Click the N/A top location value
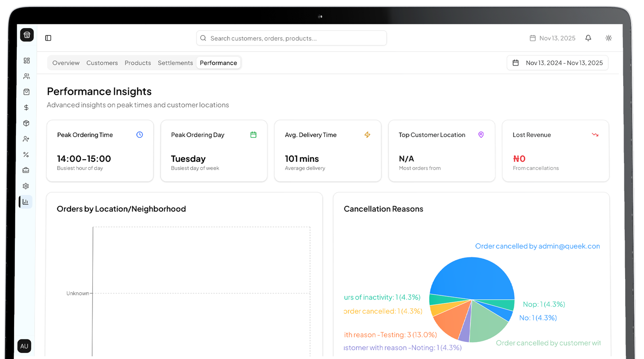The width and height of the screenshot is (644, 359). pos(407,159)
